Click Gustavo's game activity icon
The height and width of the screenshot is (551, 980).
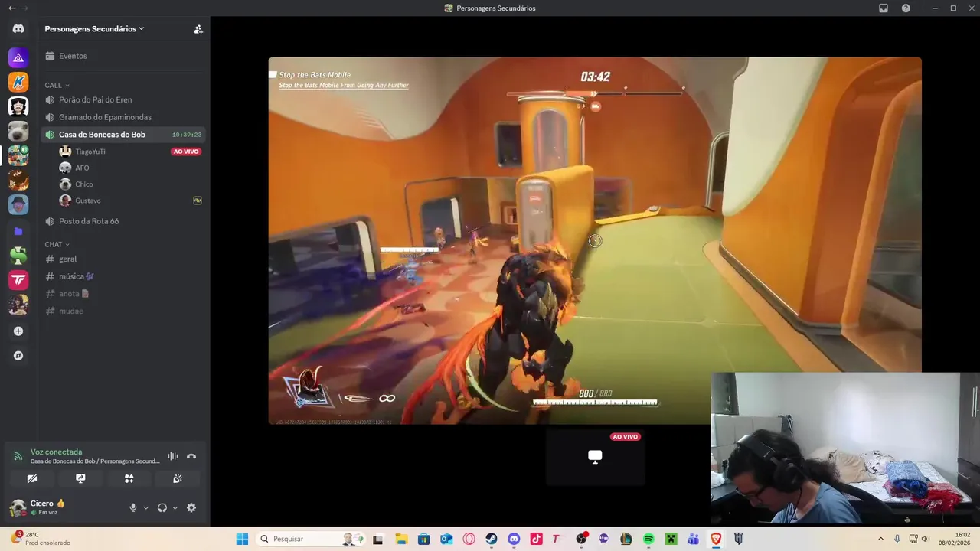pos(198,201)
